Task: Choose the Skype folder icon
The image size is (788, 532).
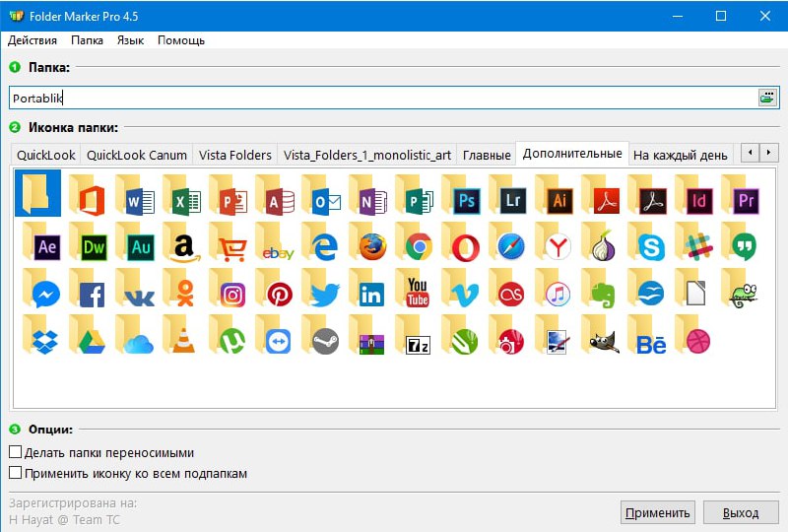Action: (647, 242)
